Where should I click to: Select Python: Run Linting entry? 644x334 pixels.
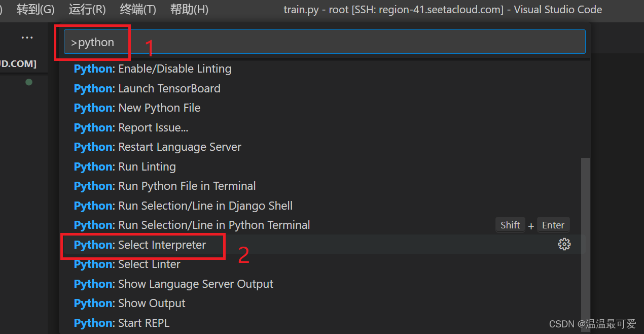click(125, 166)
